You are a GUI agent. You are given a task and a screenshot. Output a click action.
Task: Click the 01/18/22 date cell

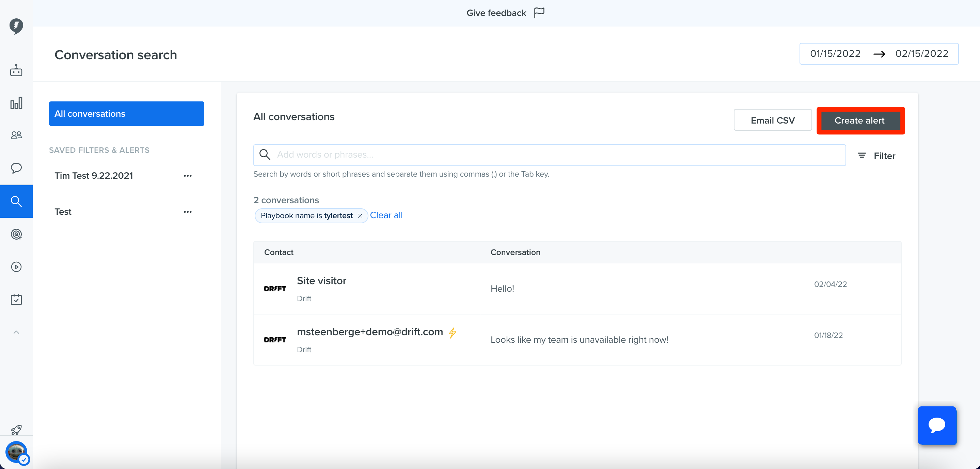tap(828, 335)
